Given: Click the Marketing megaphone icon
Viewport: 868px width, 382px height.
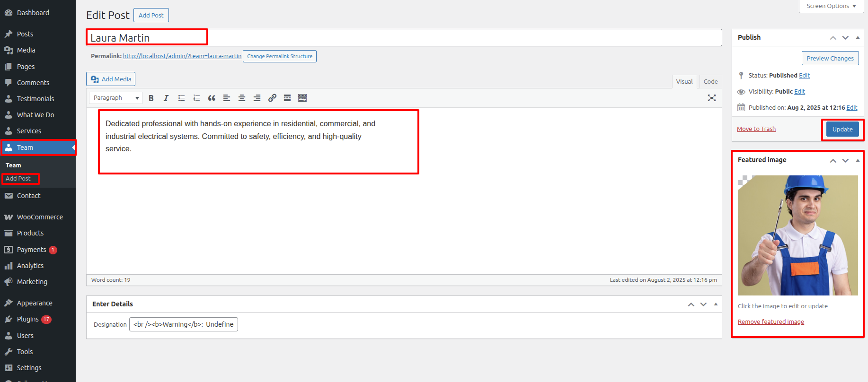Looking at the screenshot, I should pyautogui.click(x=9, y=282).
